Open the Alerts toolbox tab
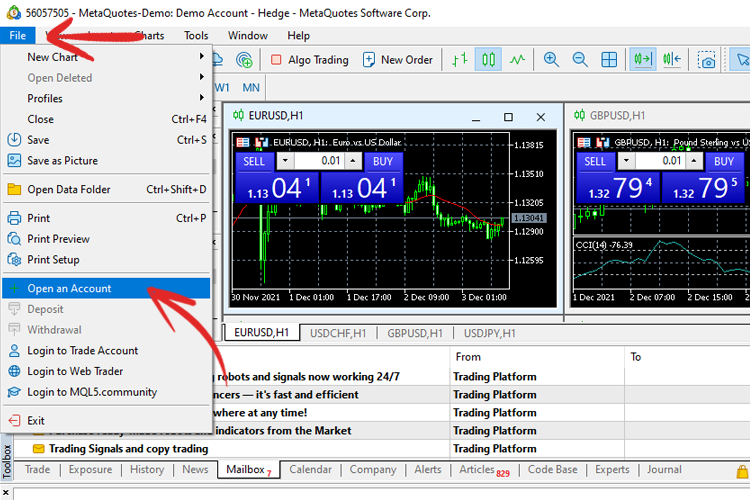Viewport: 750px width, 500px height. (x=428, y=469)
